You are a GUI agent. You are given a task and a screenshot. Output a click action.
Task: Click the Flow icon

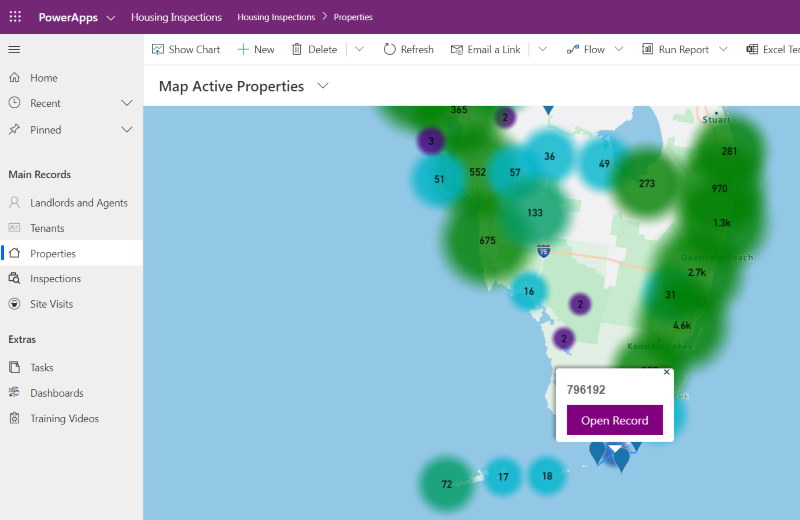click(x=573, y=49)
